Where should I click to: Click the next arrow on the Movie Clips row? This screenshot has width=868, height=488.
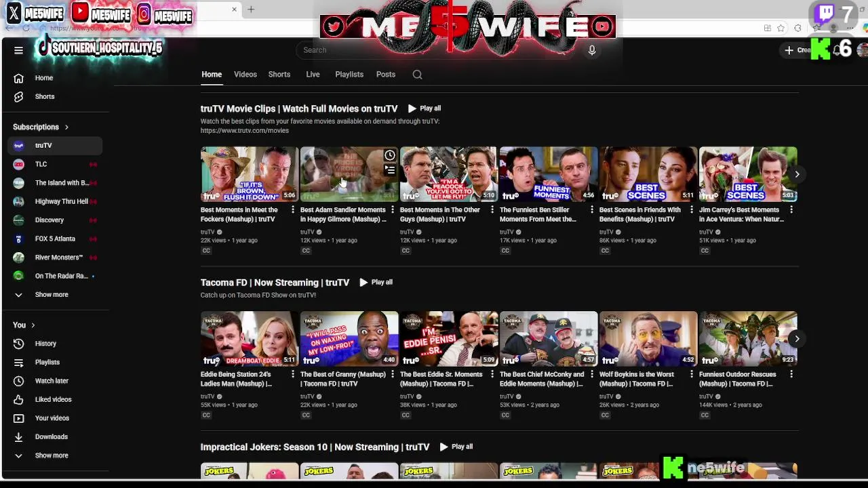[797, 174]
